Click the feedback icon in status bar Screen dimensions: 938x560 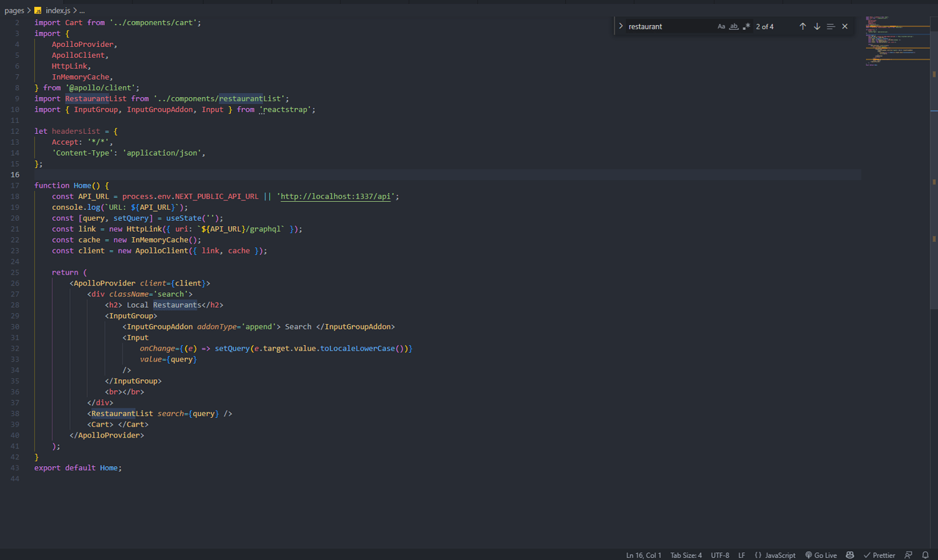point(908,555)
